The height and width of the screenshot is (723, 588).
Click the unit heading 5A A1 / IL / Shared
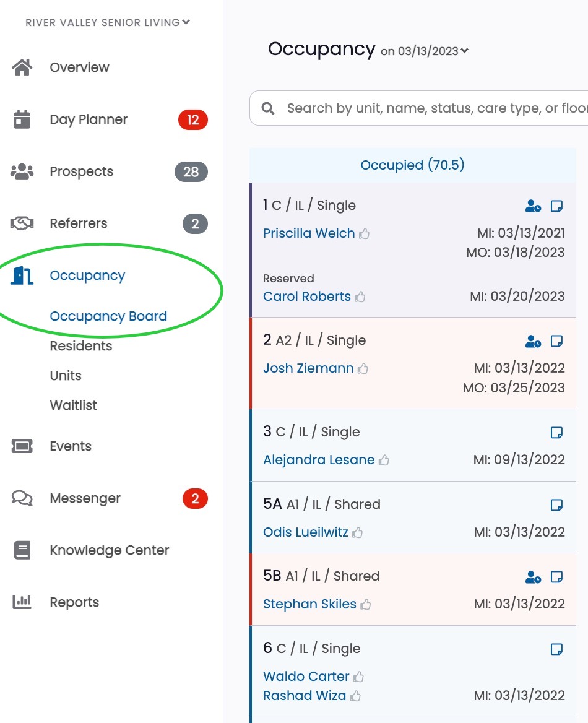[x=321, y=504]
